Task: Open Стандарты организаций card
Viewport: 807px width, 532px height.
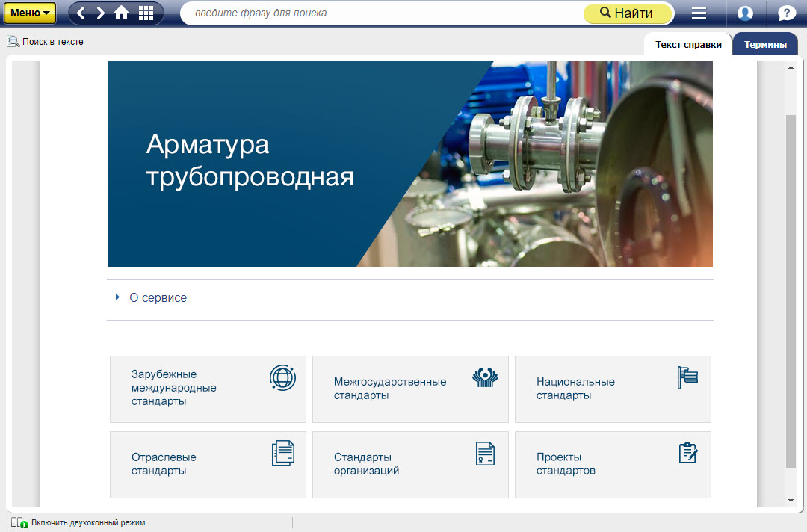Action: point(410,465)
